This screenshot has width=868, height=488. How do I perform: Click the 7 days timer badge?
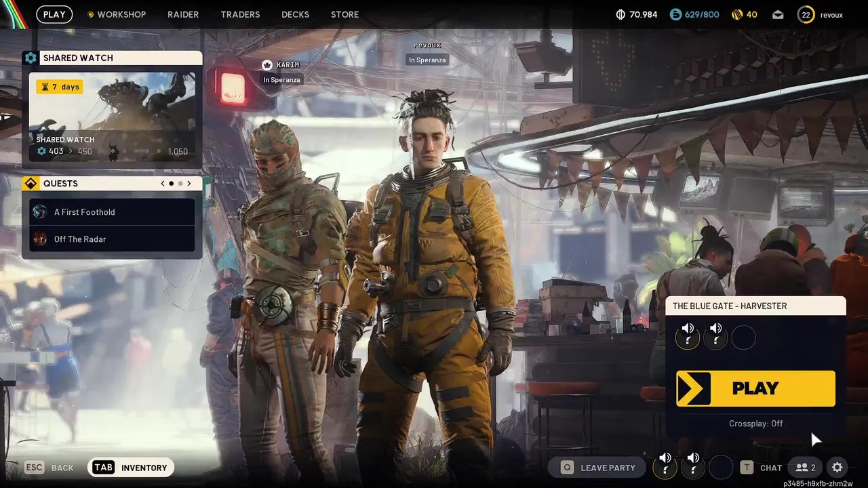coord(60,87)
